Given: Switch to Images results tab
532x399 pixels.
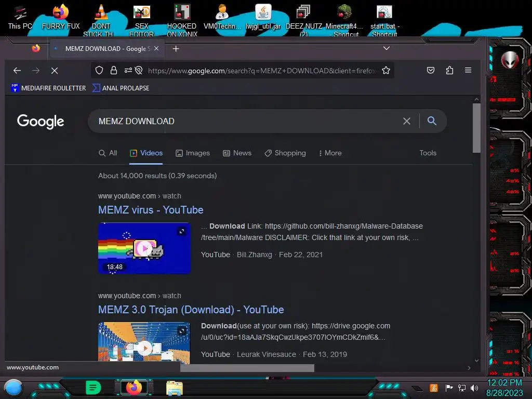Looking at the screenshot, I should (192, 153).
